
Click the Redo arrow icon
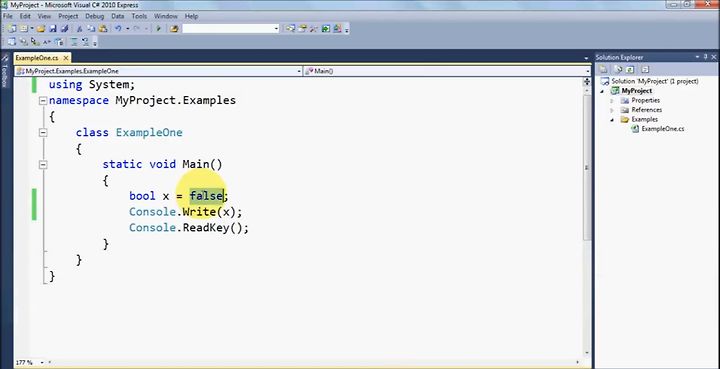[137, 28]
